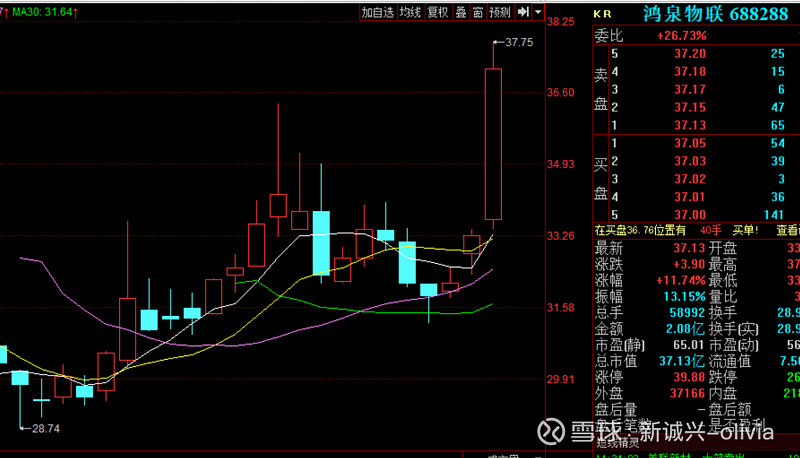The image size is (800, 458).
Task: Click the 换手(实) label
Action: 734,329
